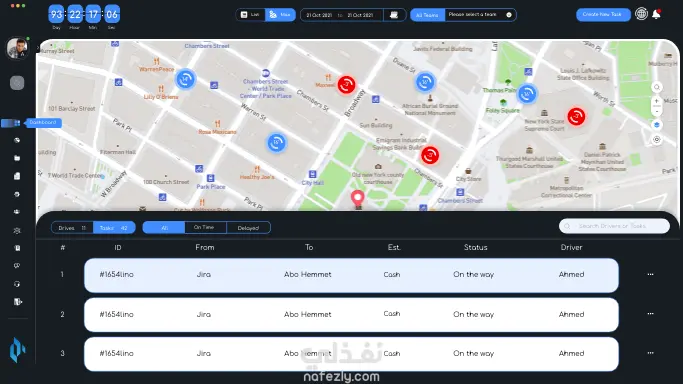Click the Search Drivers or Tasks field
The image size is (683, 384).
(x=614, y=226)
